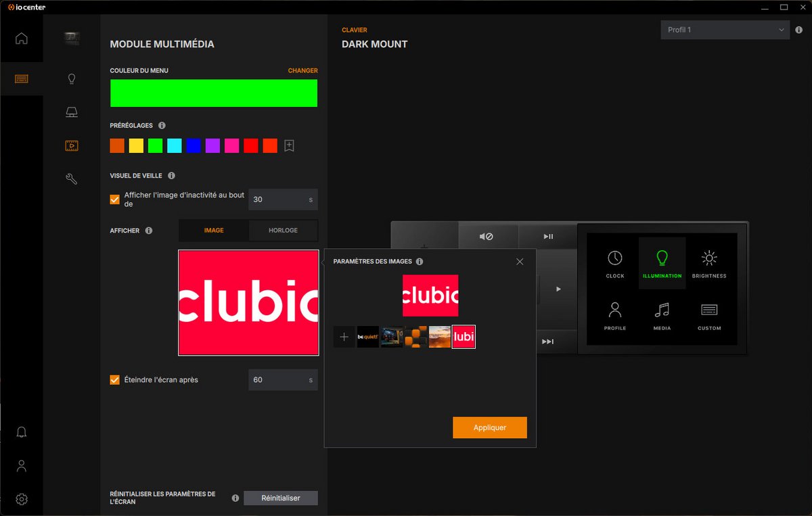Viewport: 812px width, 516px height.
Task: Open the multimedia module icon
Action: point(72,145)
